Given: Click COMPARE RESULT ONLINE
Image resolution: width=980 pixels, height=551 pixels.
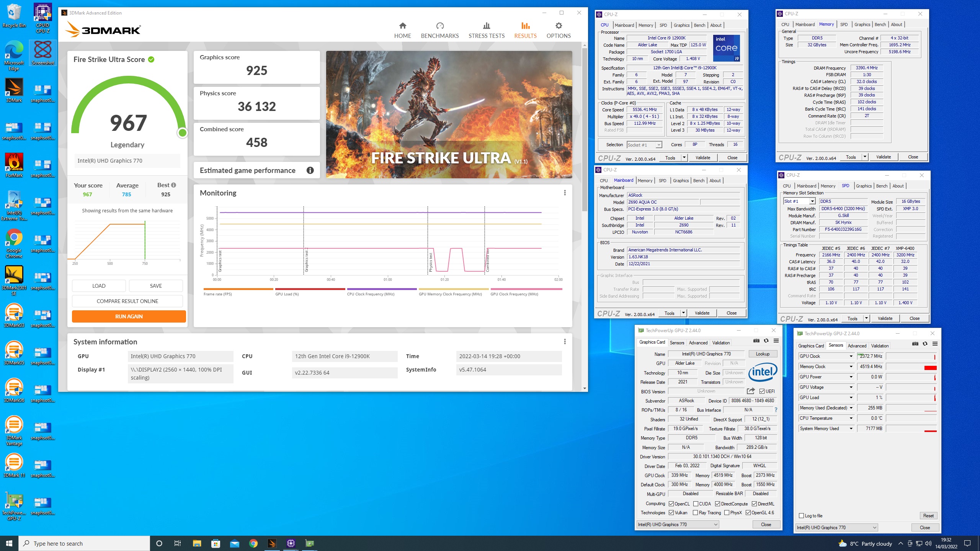Looking at the screenshot, I should [x=127, y=301].
